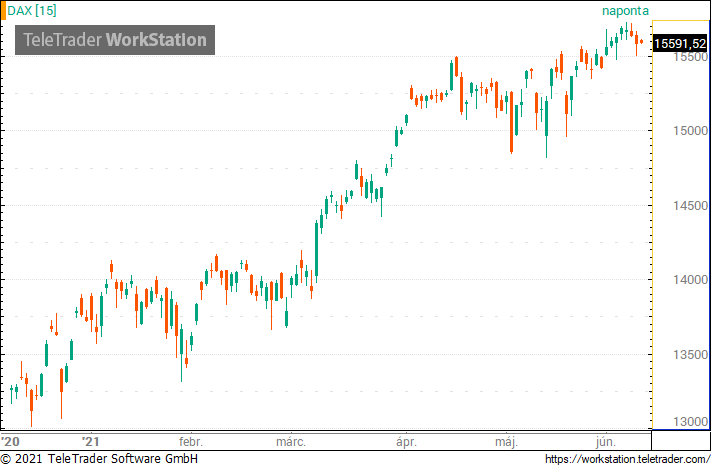This screenshot has height=468, width=711.
Task: Click the 13000 price axis label
Action: pos(690,422)
